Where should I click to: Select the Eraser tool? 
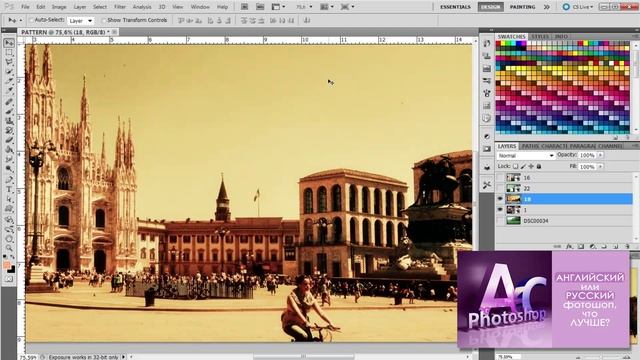coord(9,140)
